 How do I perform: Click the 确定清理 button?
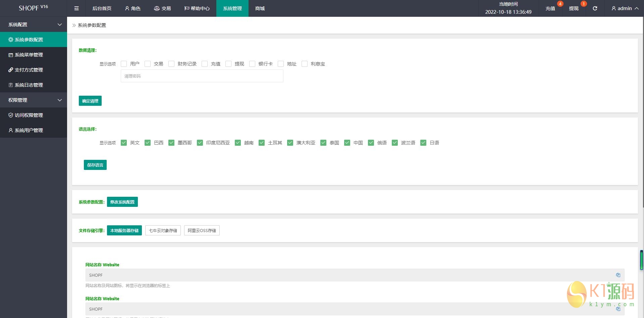tap(90, 101)
